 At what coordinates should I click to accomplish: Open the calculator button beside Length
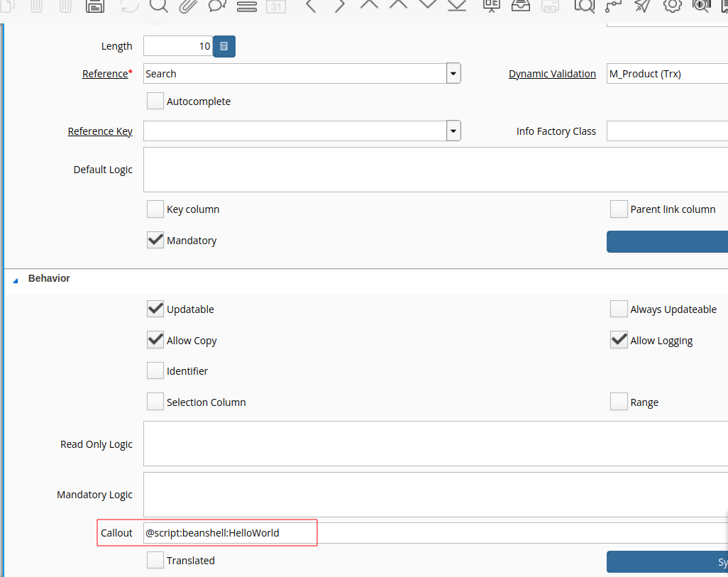coord(224,46)
